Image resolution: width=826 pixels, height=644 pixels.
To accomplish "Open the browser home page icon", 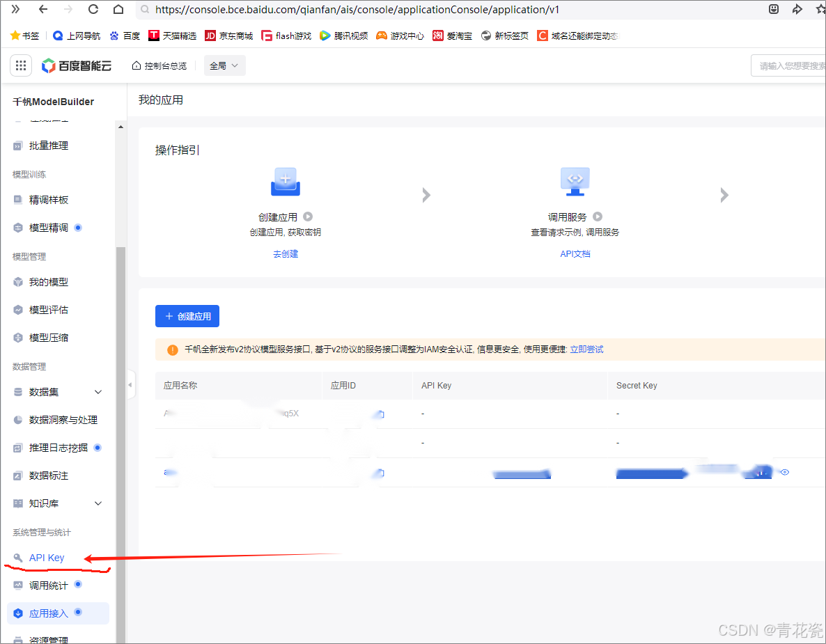I will [118, 9].
